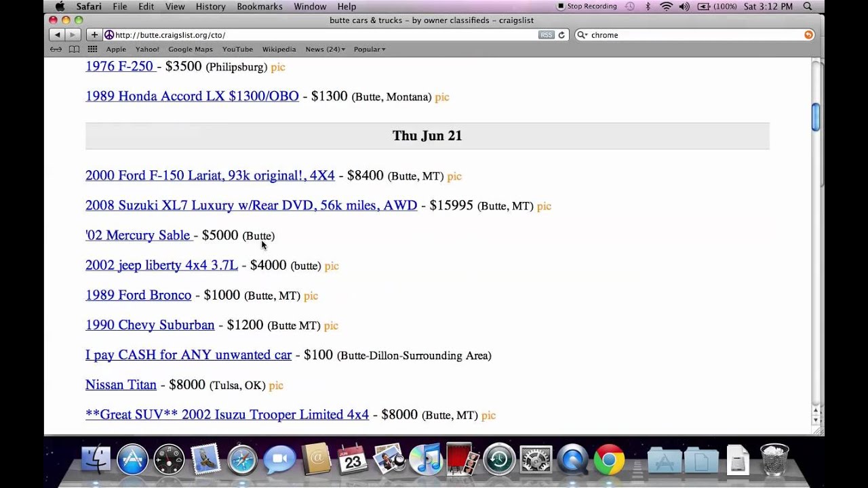Screen dimensions: 868x488
Task: Launch QuickTime Player from the Dock
Action: point(572,460)
